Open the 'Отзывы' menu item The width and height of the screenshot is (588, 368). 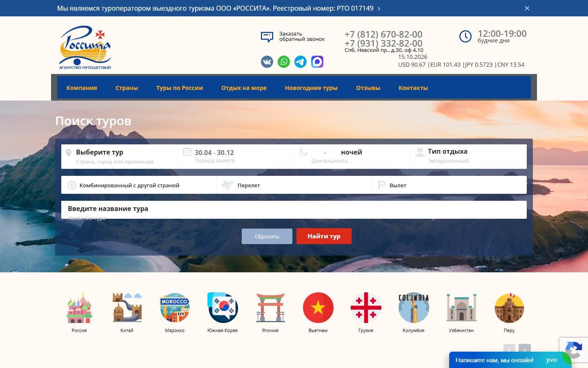pyautogui.click(x=368, y=88)
